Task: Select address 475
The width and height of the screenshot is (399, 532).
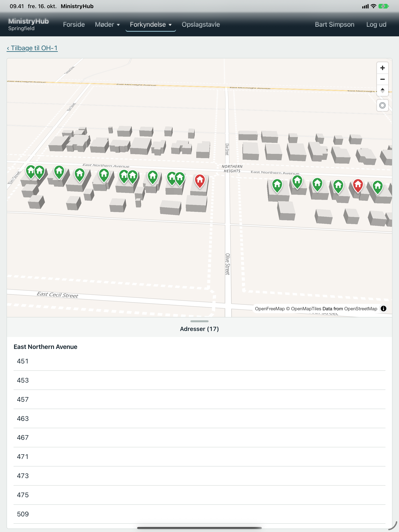Action: coord(199,495)
